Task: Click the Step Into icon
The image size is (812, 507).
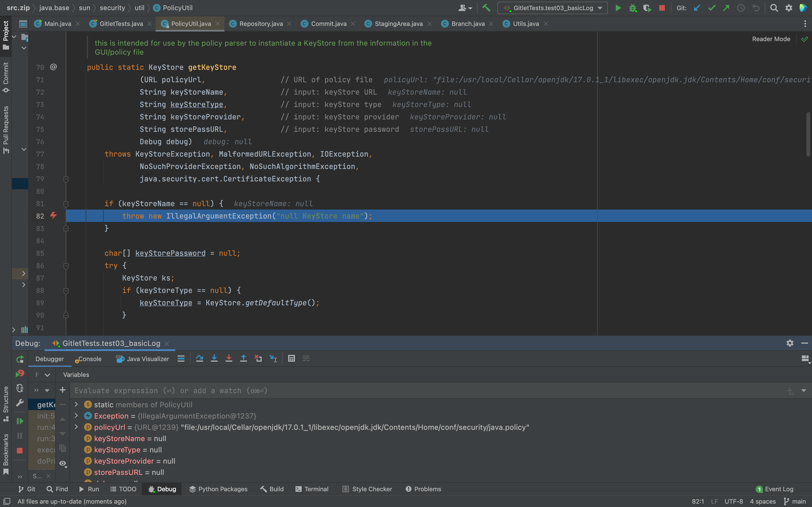Action: tap(214, 359)
